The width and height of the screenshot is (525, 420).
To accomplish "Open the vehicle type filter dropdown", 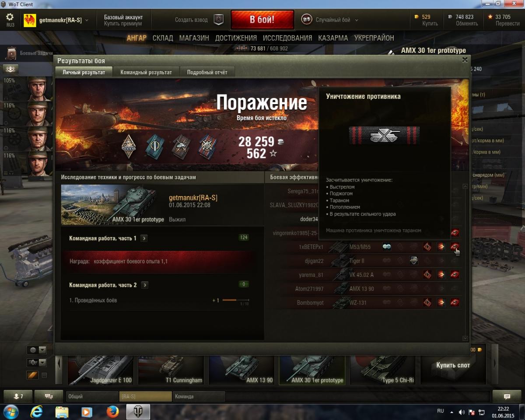I will coord(36,362).
